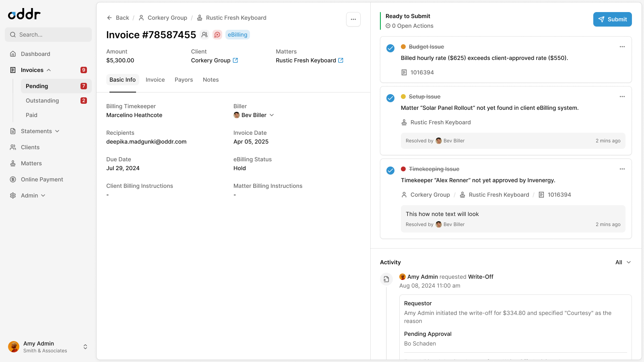This screenshot has width=644, height=362.
Task: Go back using the Back link
Action: point(118,18)
